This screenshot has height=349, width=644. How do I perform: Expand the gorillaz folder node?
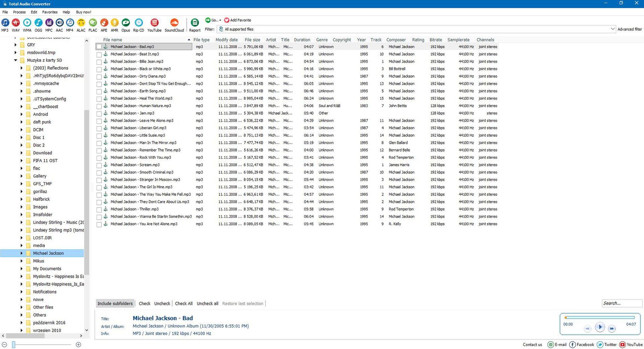(21, 191)
